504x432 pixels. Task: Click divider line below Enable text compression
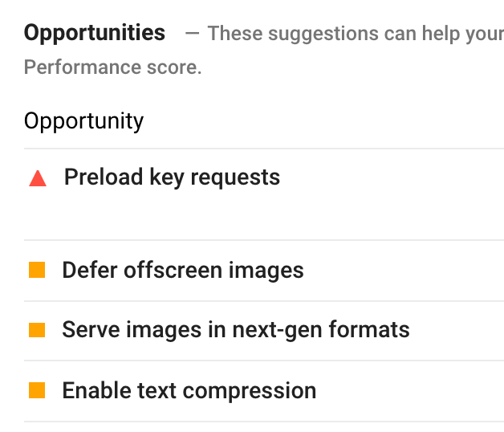[263, 422]
